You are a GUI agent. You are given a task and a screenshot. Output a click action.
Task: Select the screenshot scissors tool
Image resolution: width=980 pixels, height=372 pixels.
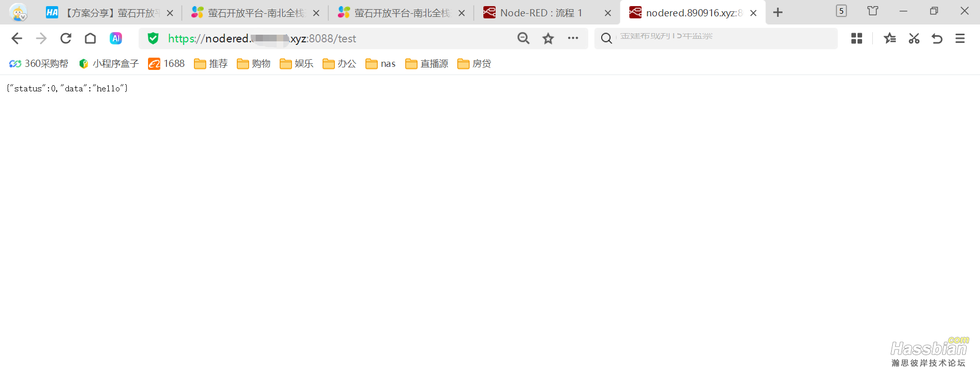click(914, 38)
